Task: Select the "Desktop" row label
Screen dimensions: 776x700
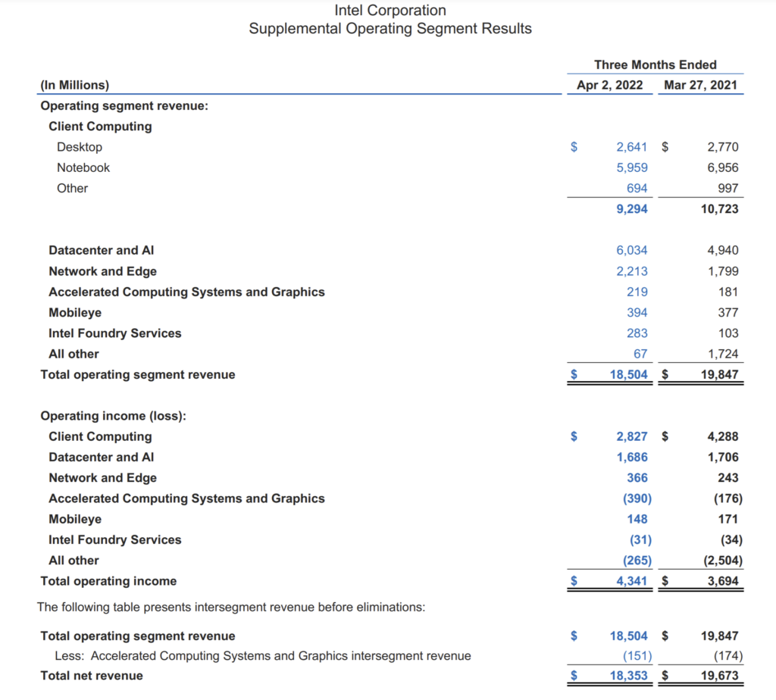Action: [x=80, y=147]
